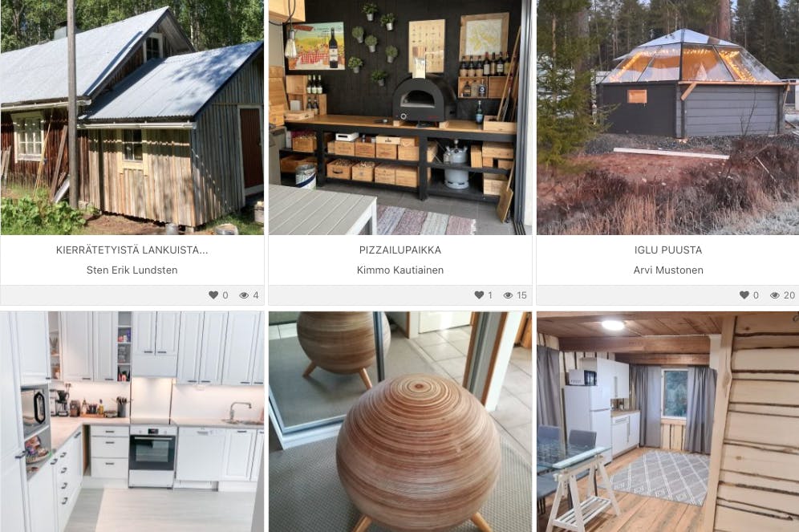Screen dimensions: 799x532
Task: Visit author Sten Erik Lundsten's profile
Action: click(132, 270)
